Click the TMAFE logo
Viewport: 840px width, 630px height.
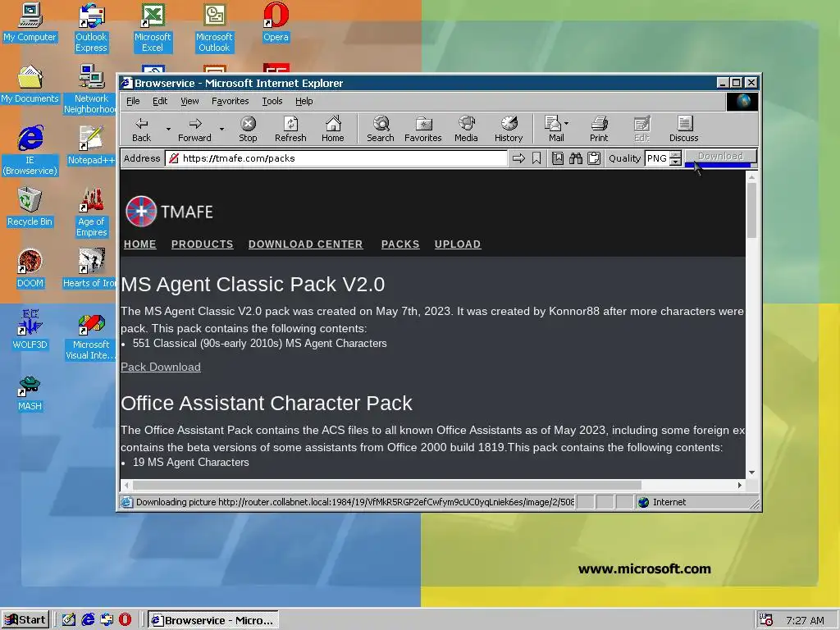pyautogui.click(x=169, y=212)
